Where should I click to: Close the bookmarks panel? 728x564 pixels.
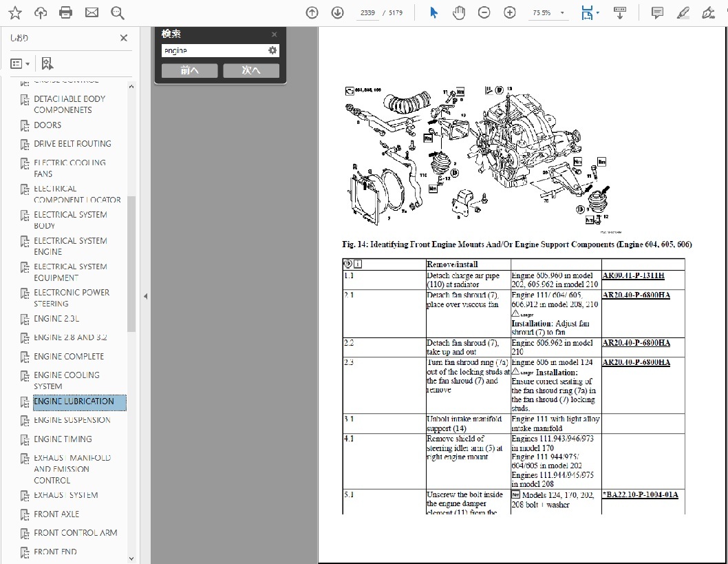click(x=123, y=38)
